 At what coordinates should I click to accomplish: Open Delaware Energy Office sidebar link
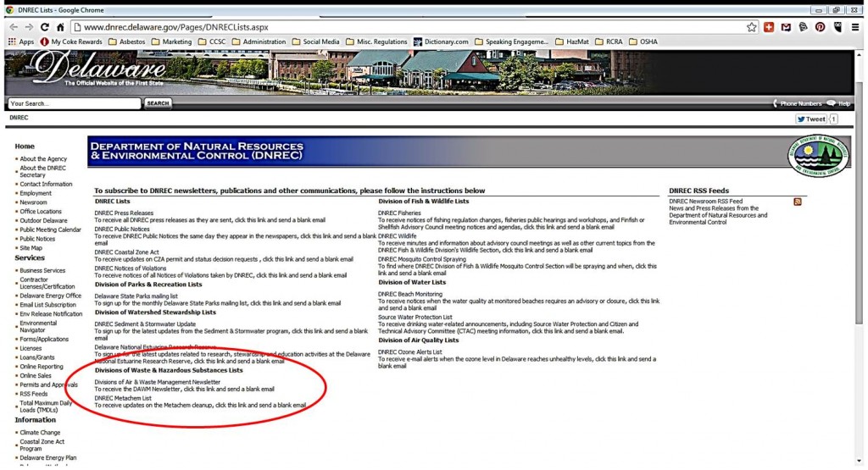(50, 296)
